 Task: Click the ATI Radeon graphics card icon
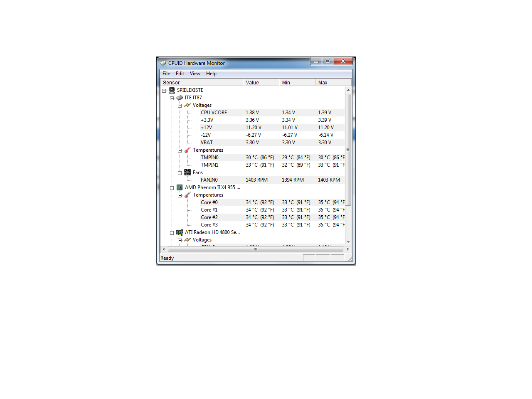180,232
